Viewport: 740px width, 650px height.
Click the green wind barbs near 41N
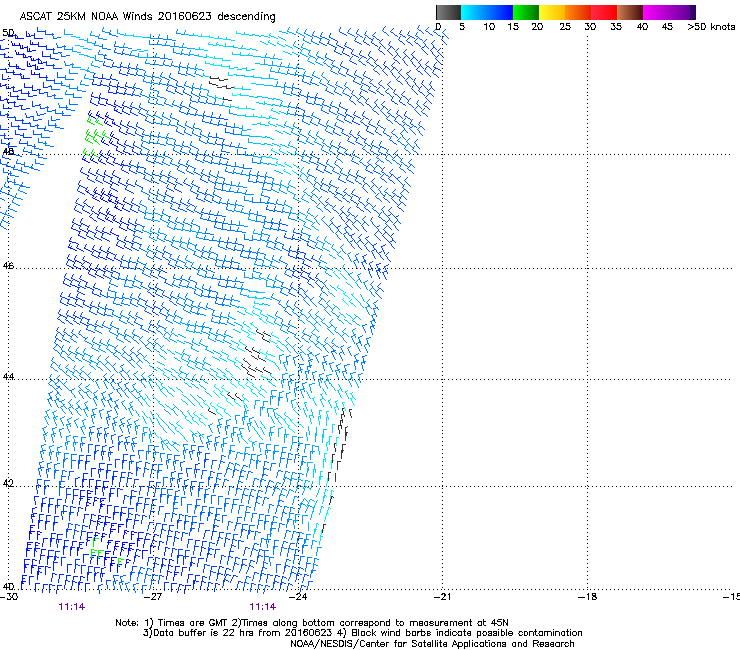pos(107,553)
